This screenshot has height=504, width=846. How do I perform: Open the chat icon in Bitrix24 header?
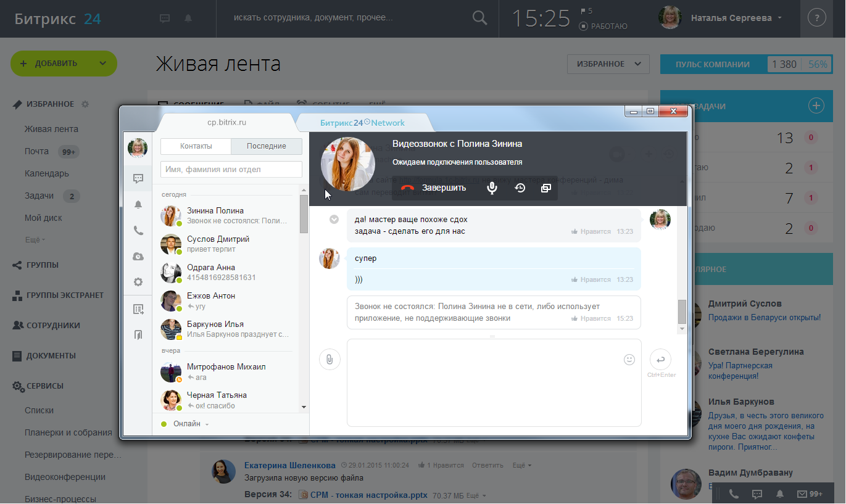[165, 19]
